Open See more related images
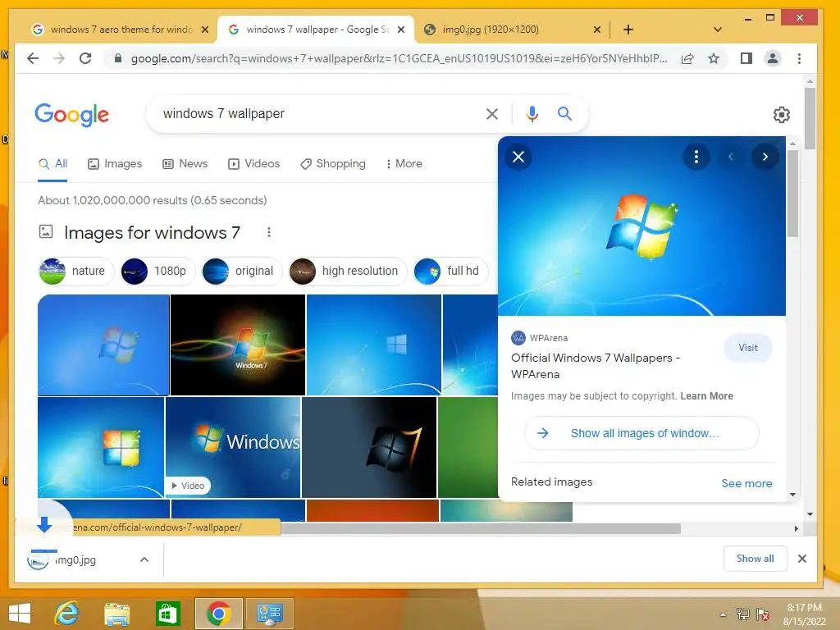Viewport: 840px width, 630px height. (x=746, y=483)
